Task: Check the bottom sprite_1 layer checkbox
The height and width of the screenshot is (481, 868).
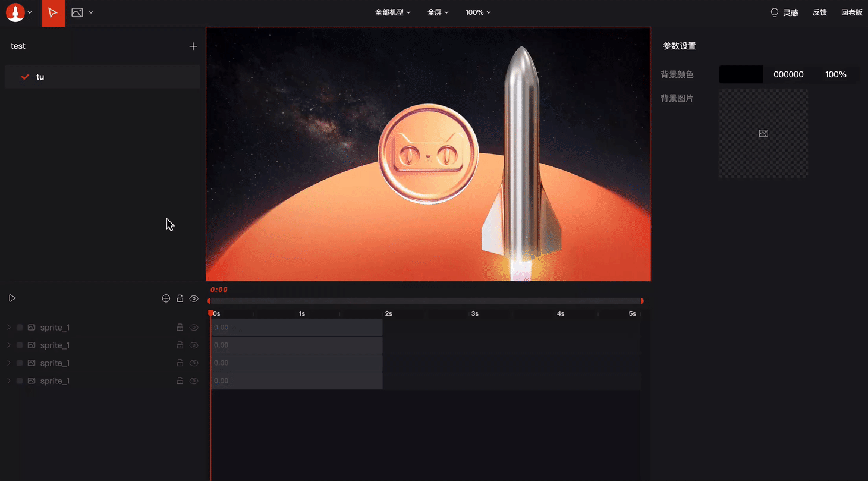Action: tap(20, 381)
